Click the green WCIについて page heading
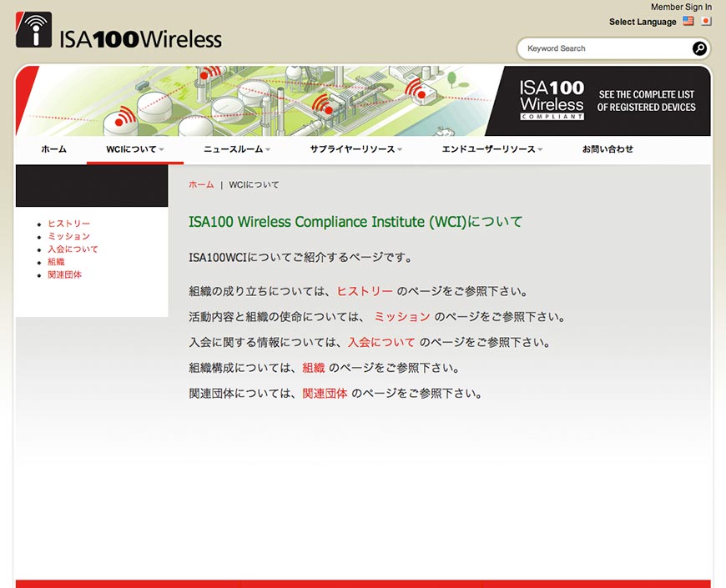The height and width of the screenshot is (588, 726). [x=355, y=222]
